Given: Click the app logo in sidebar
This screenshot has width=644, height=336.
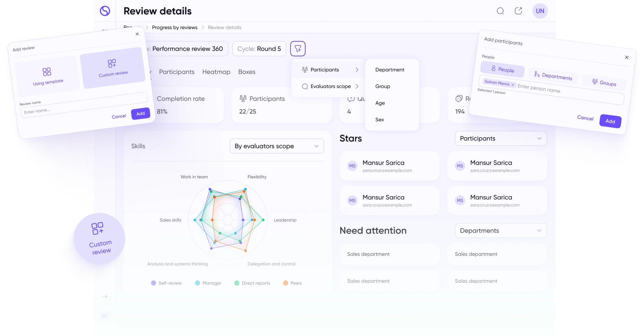Looking at the screenshot, I should (105, 11).
